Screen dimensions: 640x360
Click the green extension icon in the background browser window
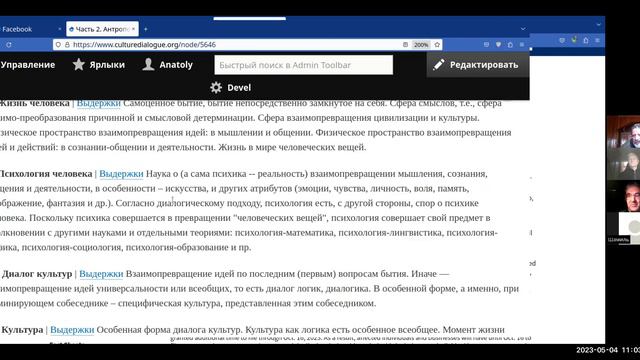pyautogui.click(x=574, y=40)
